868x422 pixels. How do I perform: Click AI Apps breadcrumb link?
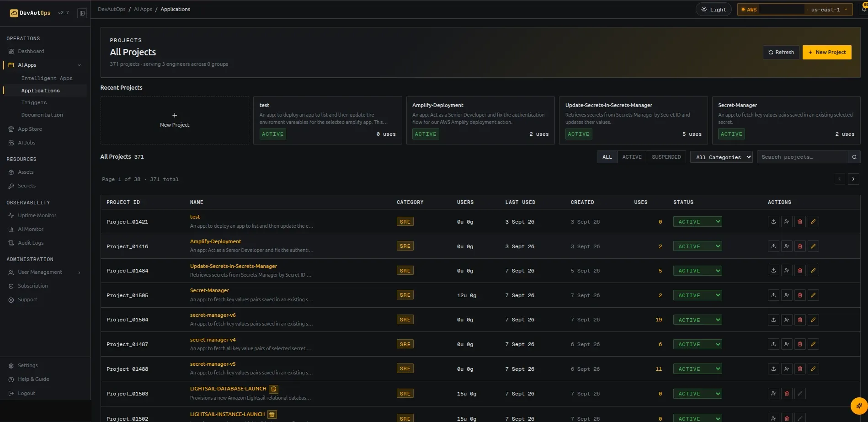pos(143,9)
